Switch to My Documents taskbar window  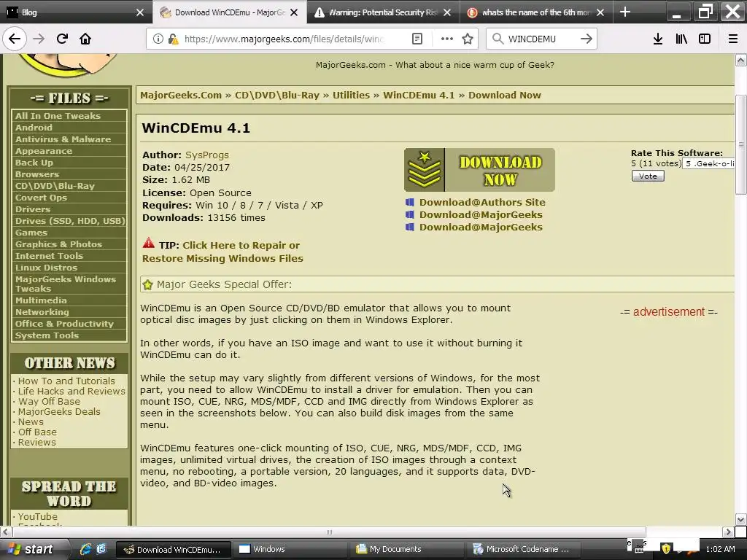407,549
